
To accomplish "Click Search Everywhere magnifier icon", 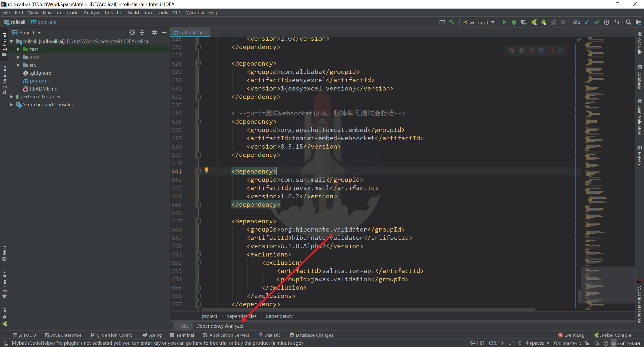I will click(x=628, y=22).
